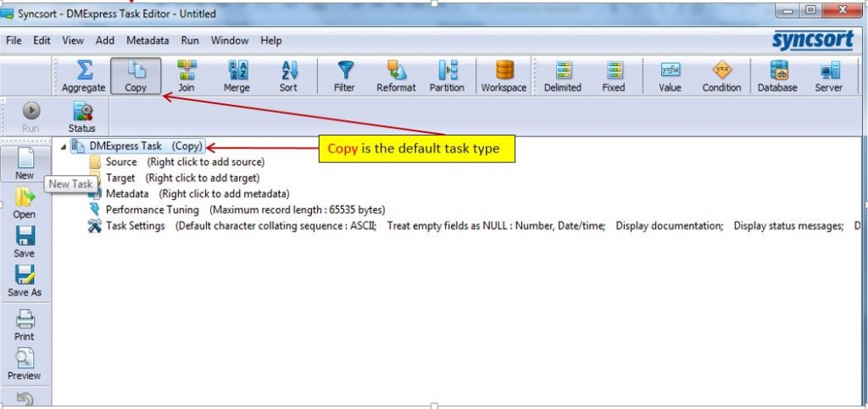
Task: Select the Source tree item
Action: (121, 162)
